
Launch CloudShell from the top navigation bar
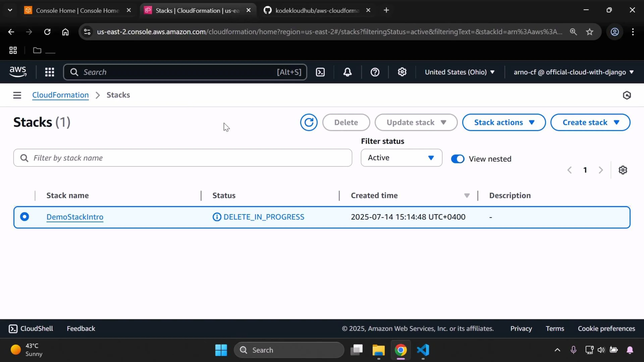[320, 72]
